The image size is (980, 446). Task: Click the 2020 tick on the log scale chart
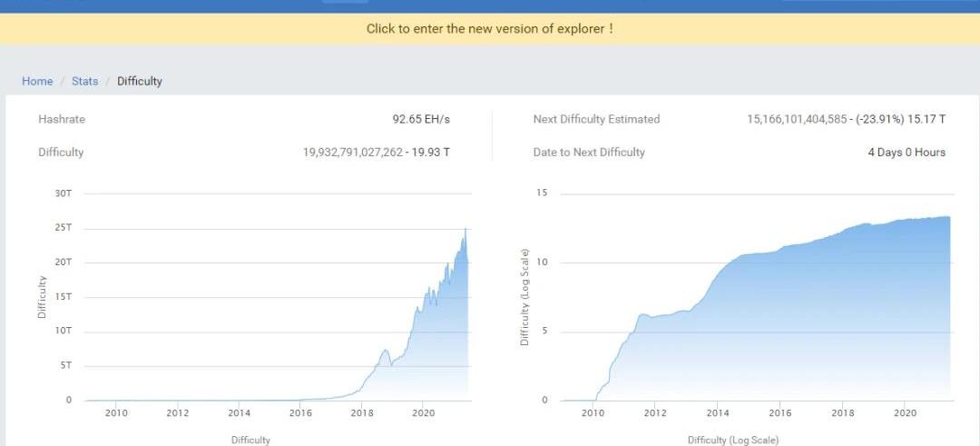coord(904,413)
